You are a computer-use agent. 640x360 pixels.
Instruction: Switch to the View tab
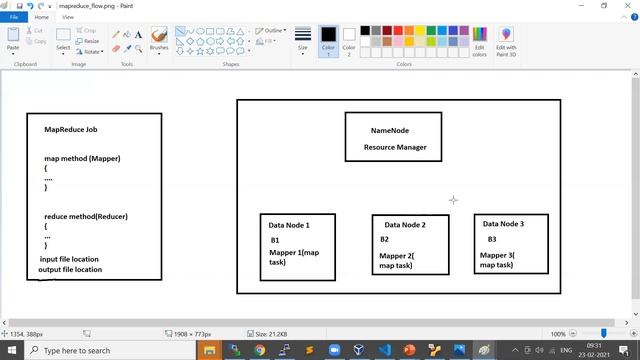click(68, 17)
